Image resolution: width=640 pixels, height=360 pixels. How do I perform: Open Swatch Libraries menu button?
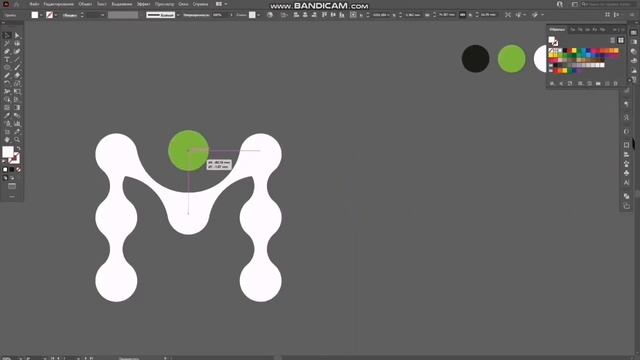point(552,83)
